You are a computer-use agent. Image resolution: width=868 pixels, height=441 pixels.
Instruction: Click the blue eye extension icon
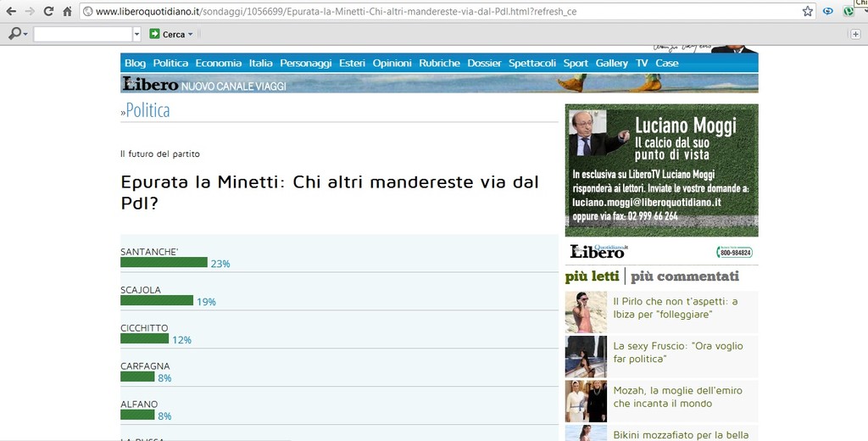[x=828, y=12]
